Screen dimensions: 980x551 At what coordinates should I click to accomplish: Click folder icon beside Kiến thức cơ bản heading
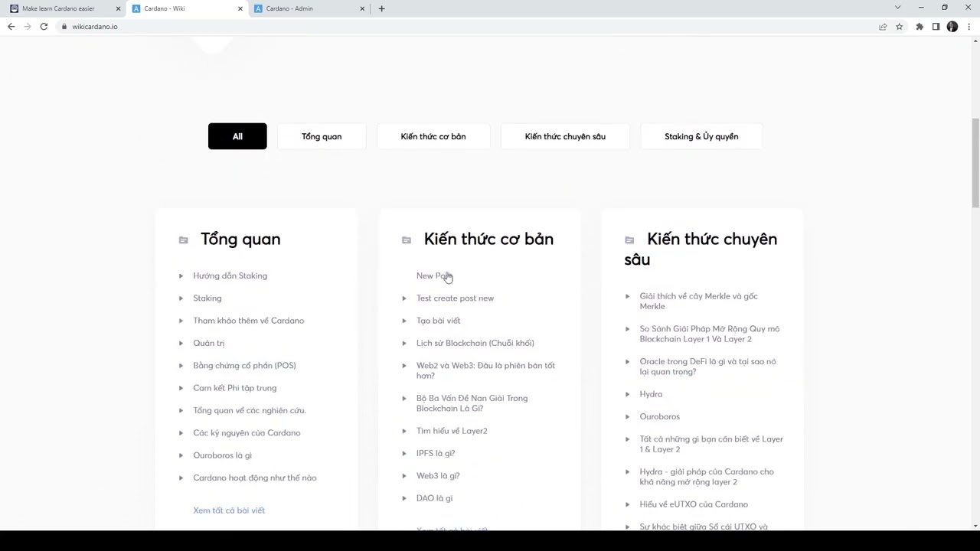(x=407, y=240)
